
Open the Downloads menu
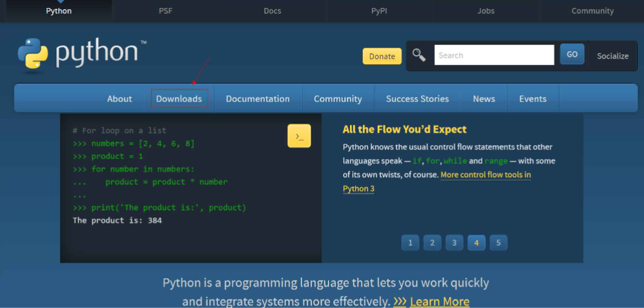[x=179, y=99]
